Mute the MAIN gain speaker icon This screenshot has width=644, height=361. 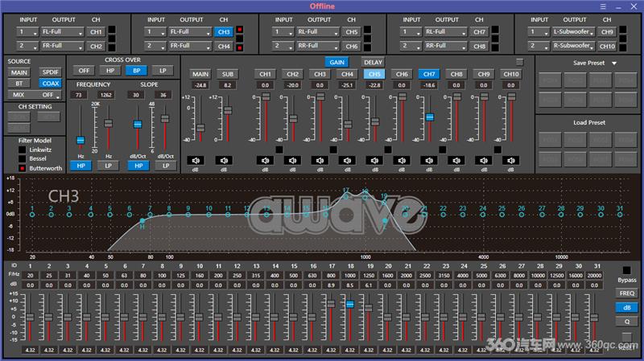point(196,160)
